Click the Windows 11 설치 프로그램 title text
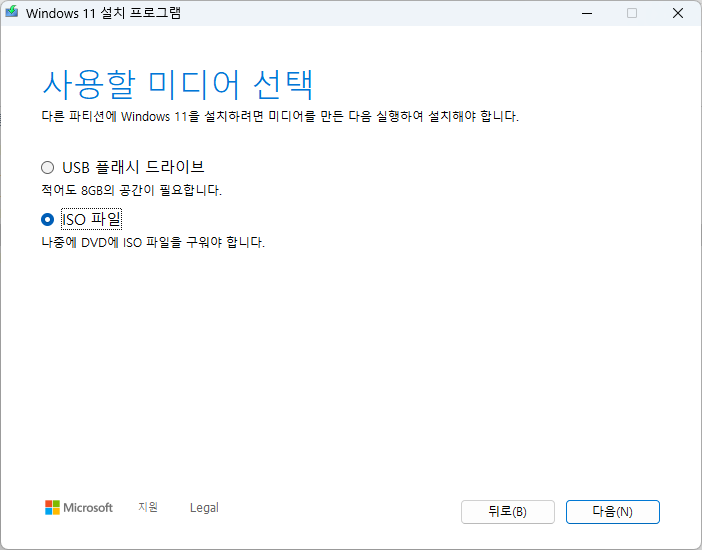Image resolution: width=702 pixels, height=550 pixels. click(103, 13)
